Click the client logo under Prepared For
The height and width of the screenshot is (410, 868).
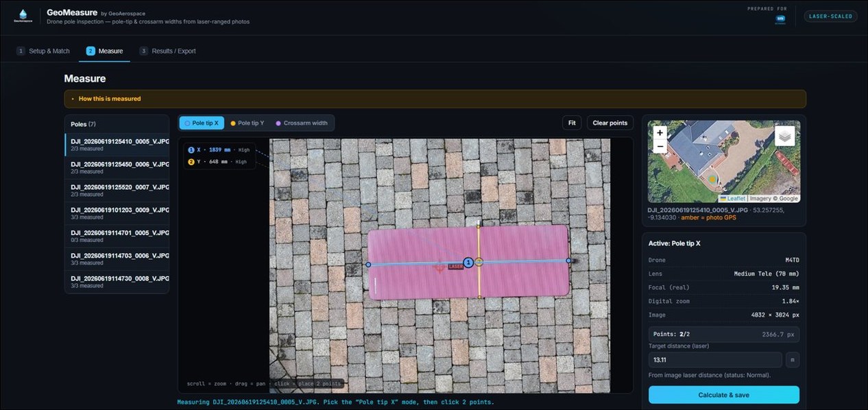(x=780, y=20)
